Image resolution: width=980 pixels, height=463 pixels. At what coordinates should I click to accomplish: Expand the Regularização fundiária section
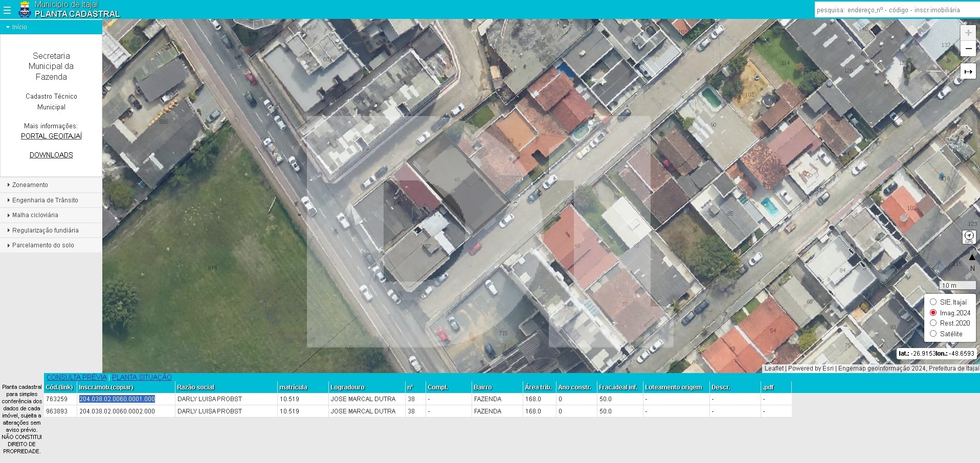click(45, 230)
